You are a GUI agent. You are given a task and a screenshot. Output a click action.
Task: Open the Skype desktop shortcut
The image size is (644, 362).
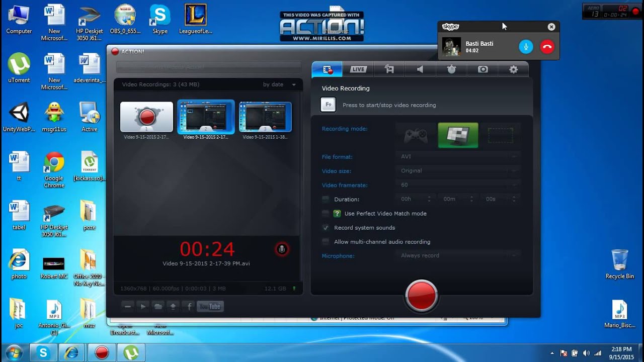click(x=160, y=20)
